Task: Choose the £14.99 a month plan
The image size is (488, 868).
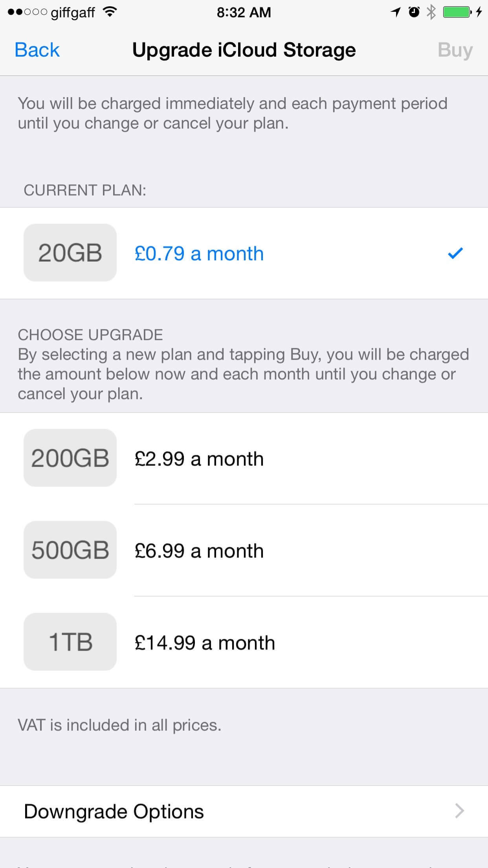Action: 204,643
